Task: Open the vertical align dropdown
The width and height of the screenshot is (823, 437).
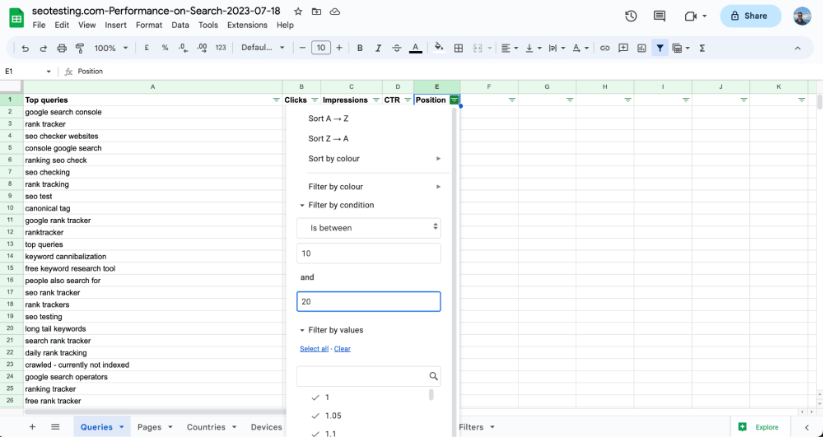Action: 532,48
